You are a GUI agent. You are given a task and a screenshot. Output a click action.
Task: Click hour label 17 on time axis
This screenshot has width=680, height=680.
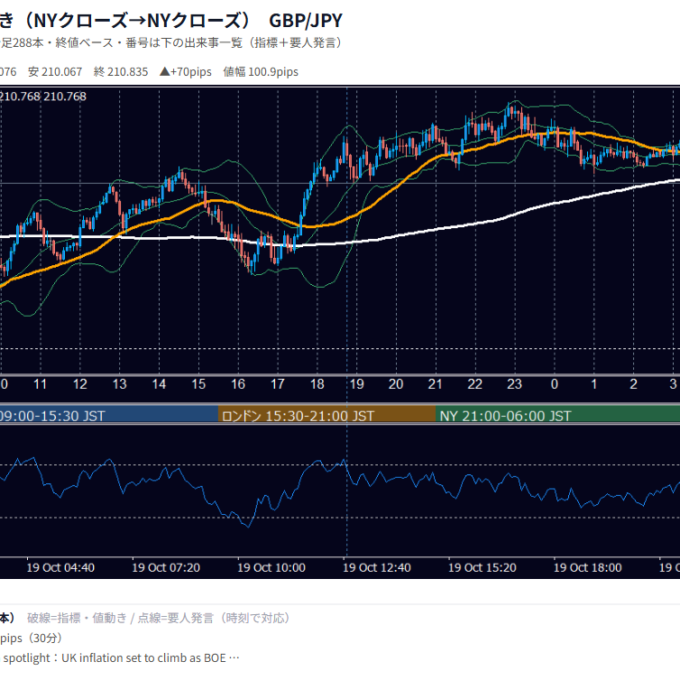tap(278, 384)
